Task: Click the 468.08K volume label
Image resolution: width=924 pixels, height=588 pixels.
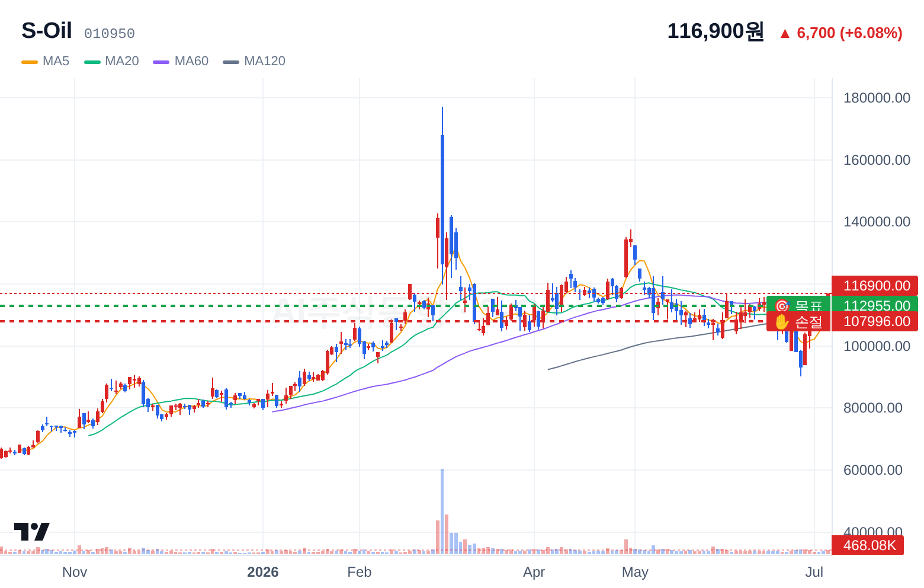Action: point(868,545)
